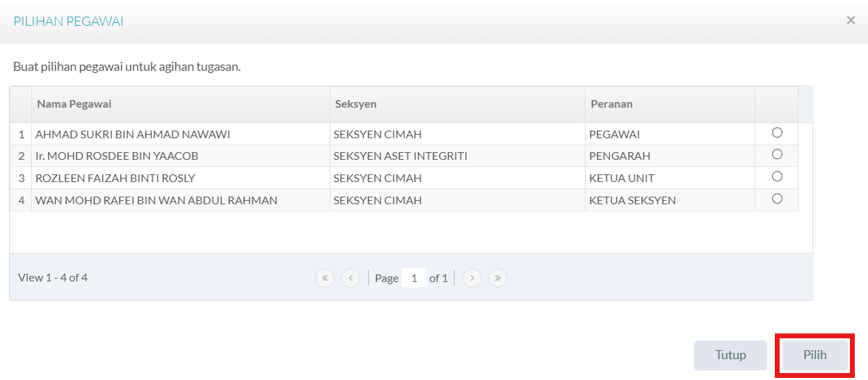Image resolution: width=868 pixels, height=380 pixels.
Task: Click KETUA UNIT role cell
Action: 670,179
